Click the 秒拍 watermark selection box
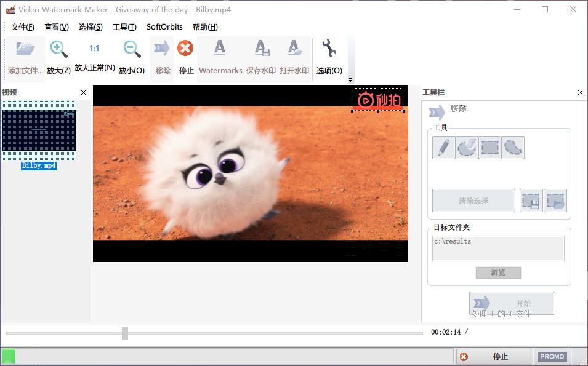 click(x=378, y=100)
